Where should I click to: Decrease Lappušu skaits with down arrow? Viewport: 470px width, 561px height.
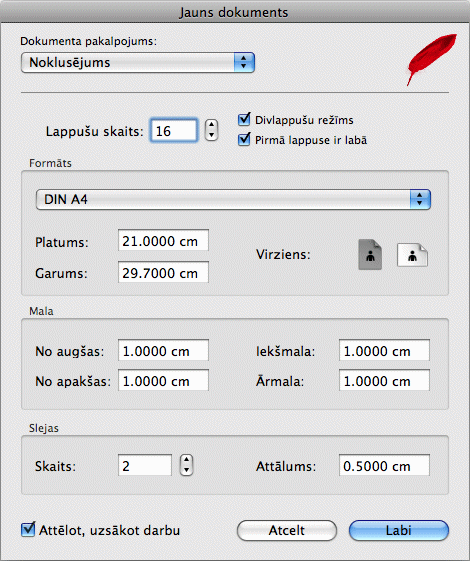click(211, 135)
